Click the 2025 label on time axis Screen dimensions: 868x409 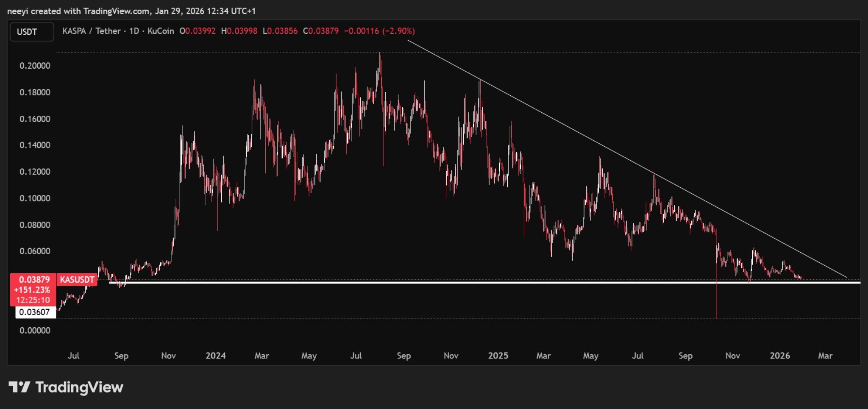[x=498, y=356]
